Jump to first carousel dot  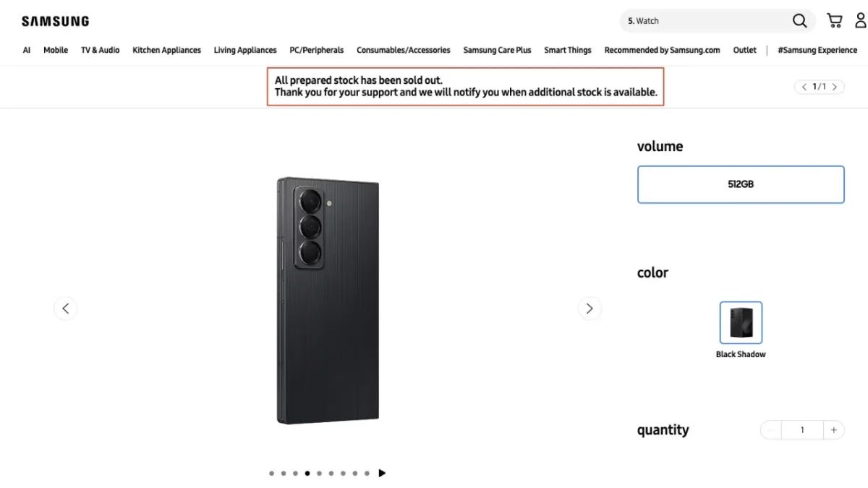tap(271, 474)
